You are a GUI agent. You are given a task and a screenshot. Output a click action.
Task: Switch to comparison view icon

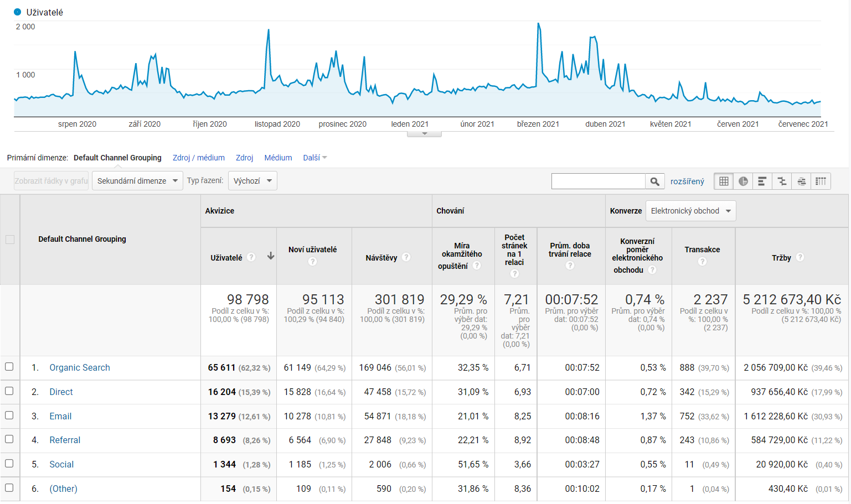(x=782, y=181)
